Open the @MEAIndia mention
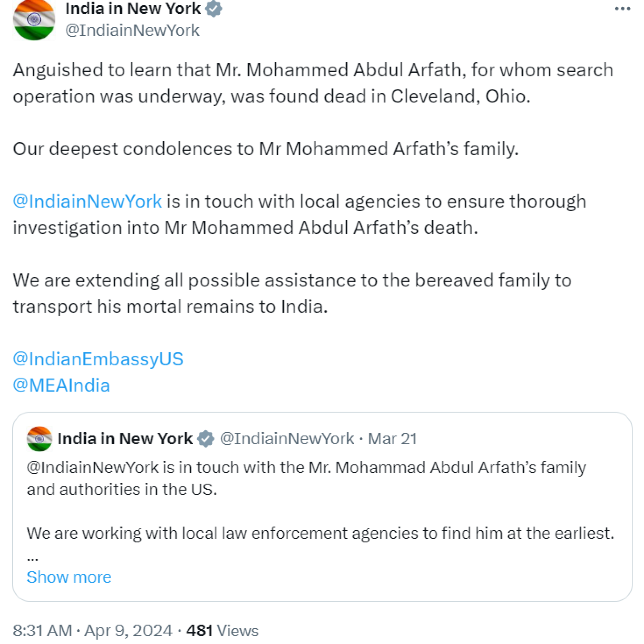The image size is (644, 644). (61, 385)
